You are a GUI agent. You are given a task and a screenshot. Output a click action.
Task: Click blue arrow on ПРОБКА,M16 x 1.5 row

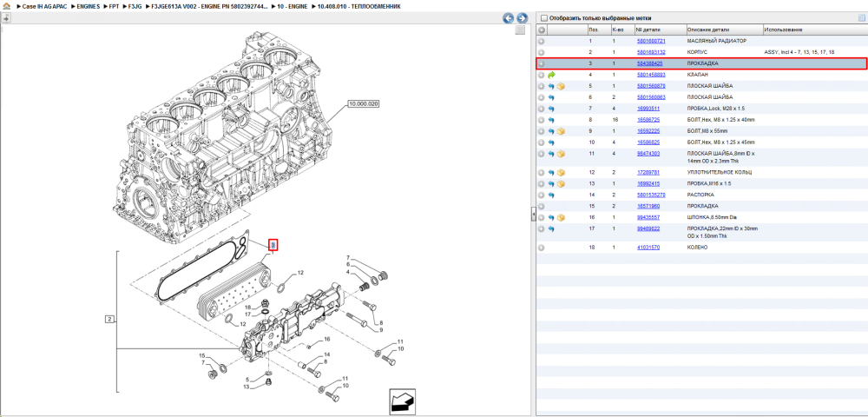pos(551,184)
